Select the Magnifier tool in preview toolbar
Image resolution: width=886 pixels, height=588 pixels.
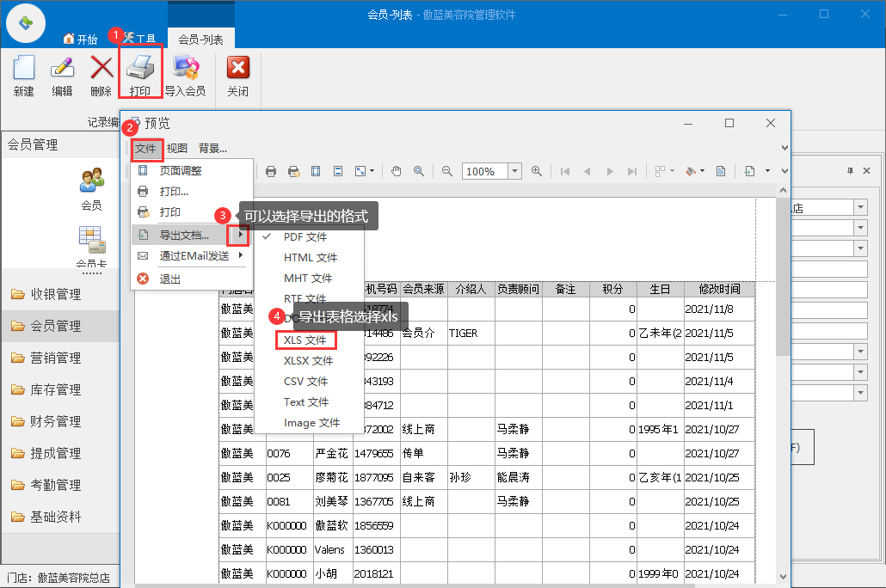419,171
